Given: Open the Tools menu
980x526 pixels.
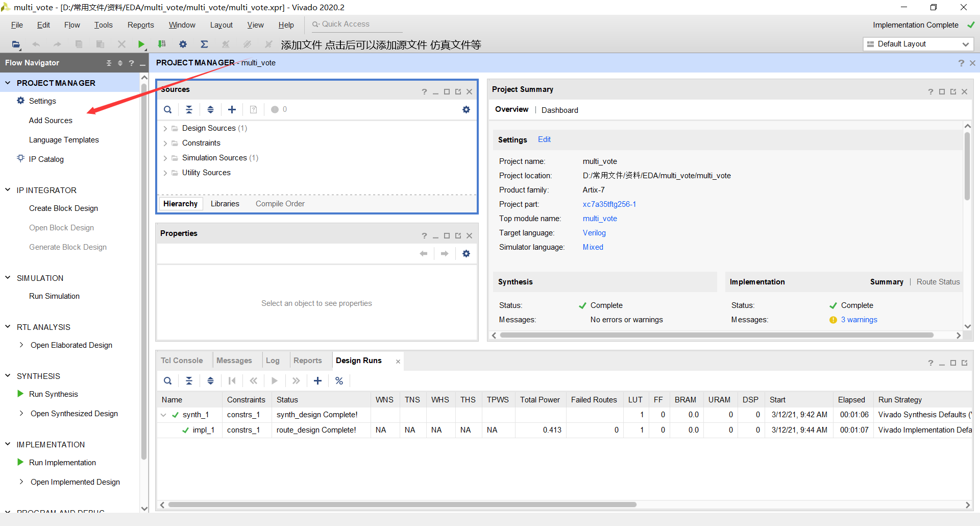Looking at the screenshot, I should click(103, 25).
